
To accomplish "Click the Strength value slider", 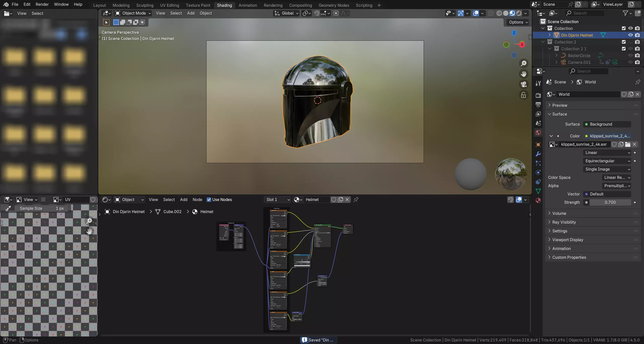I will tap(610, 202).
